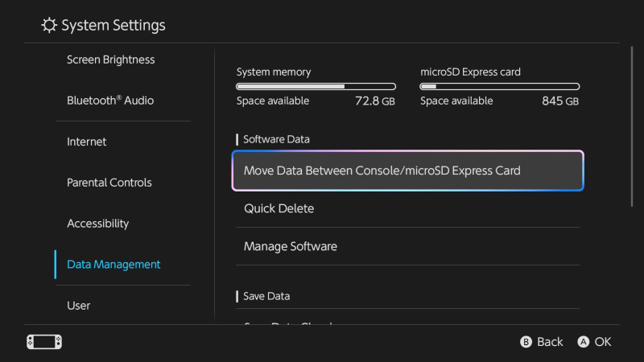Select Bluetooth Audio in sidebar
644x362 pixels.
click(x=110, y=101)
